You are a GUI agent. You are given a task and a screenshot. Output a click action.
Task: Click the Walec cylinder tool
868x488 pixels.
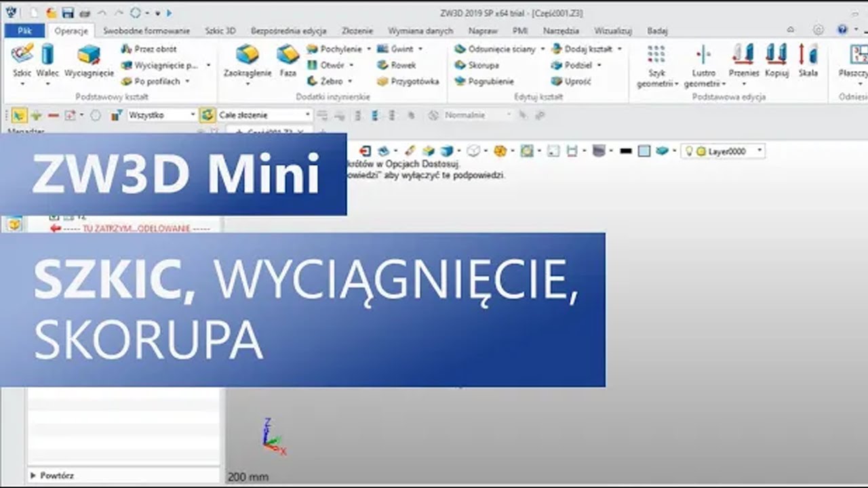point(47,61)
